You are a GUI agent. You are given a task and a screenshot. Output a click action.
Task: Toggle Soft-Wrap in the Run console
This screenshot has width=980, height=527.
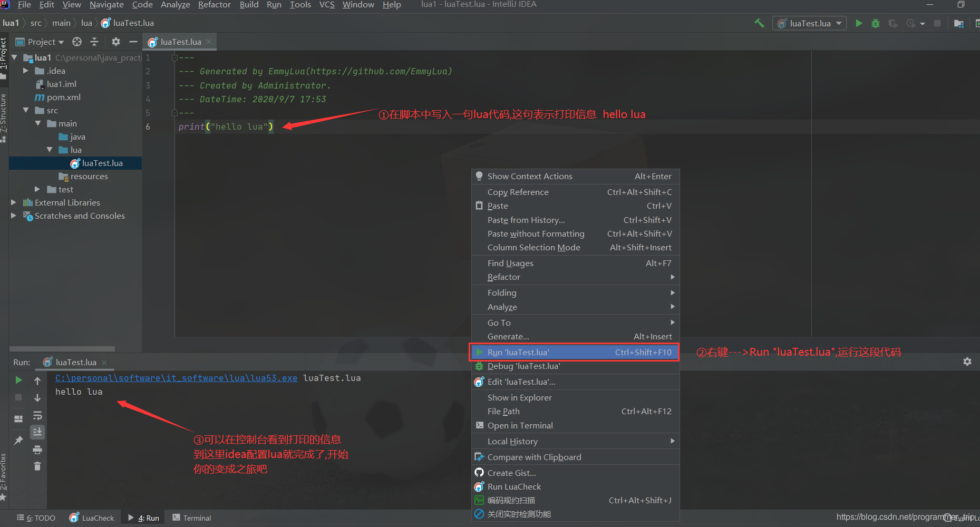coord(37,415)
